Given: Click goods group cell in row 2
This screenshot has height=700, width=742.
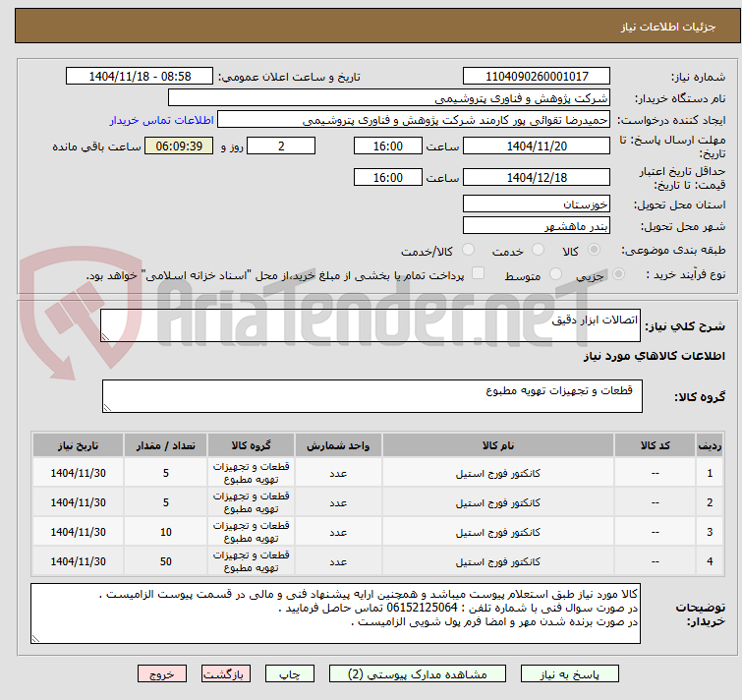Looking at the screenshot, I should [251, 502].
